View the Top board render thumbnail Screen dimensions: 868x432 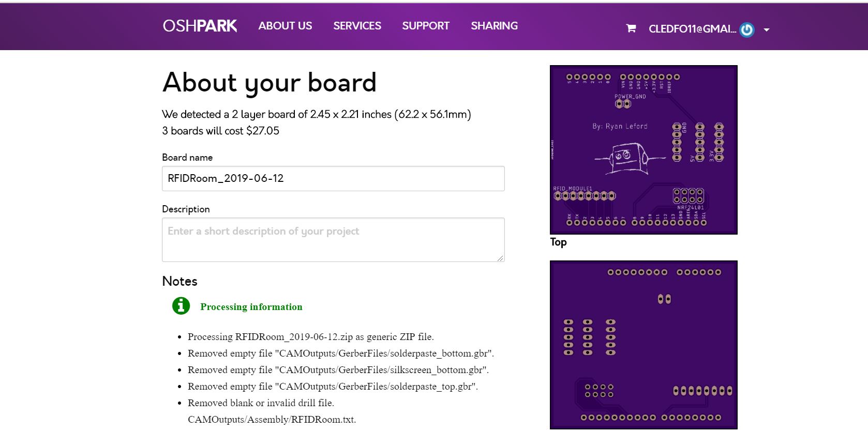643,150
